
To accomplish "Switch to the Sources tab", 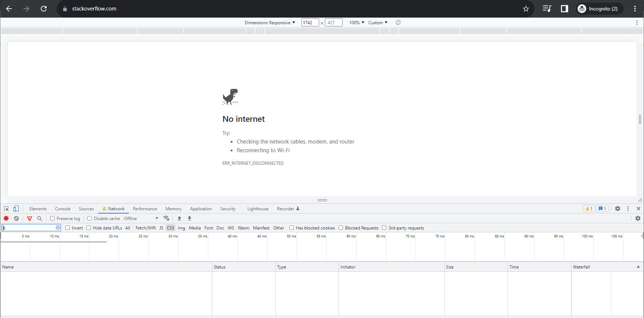I will [86, 209].
